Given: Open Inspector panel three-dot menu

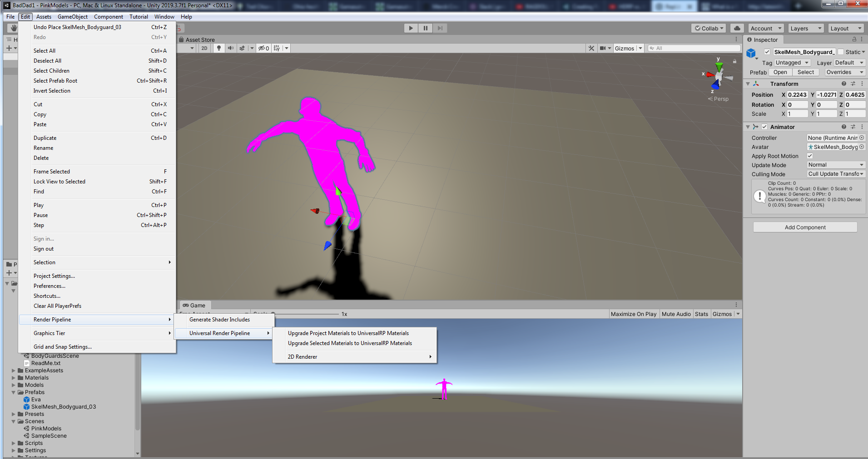Looking at the screenshot, I should [x=862, y=39].
